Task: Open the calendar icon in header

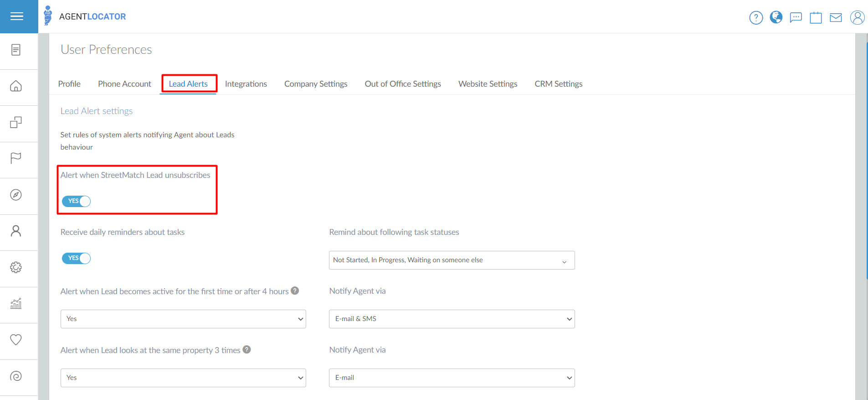Action: coord(816,18)
